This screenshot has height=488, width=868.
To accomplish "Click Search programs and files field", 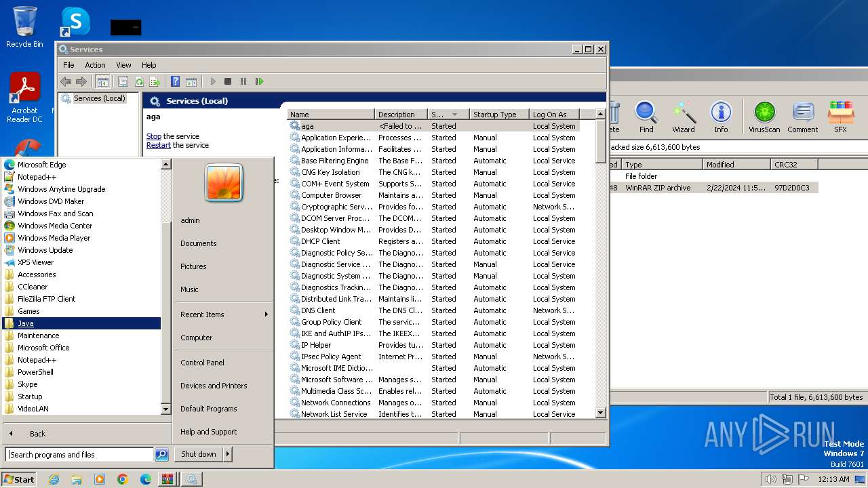I will [x=79, y=455].
